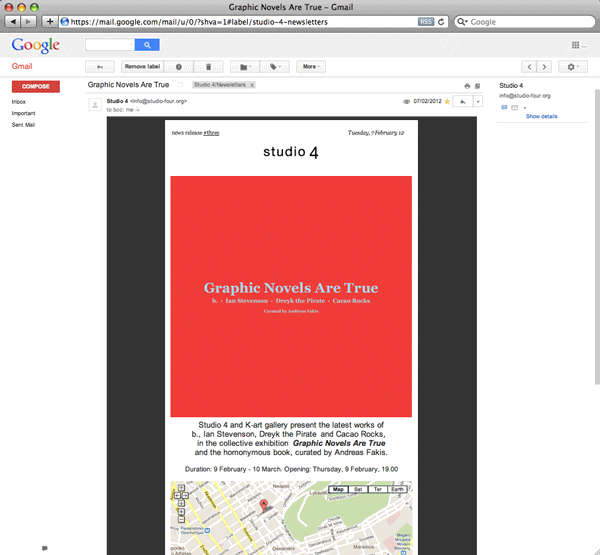The width and height of the screenshot is (600, 555).
Task: Open the reply options dropdown arrow
Action: 478,101
